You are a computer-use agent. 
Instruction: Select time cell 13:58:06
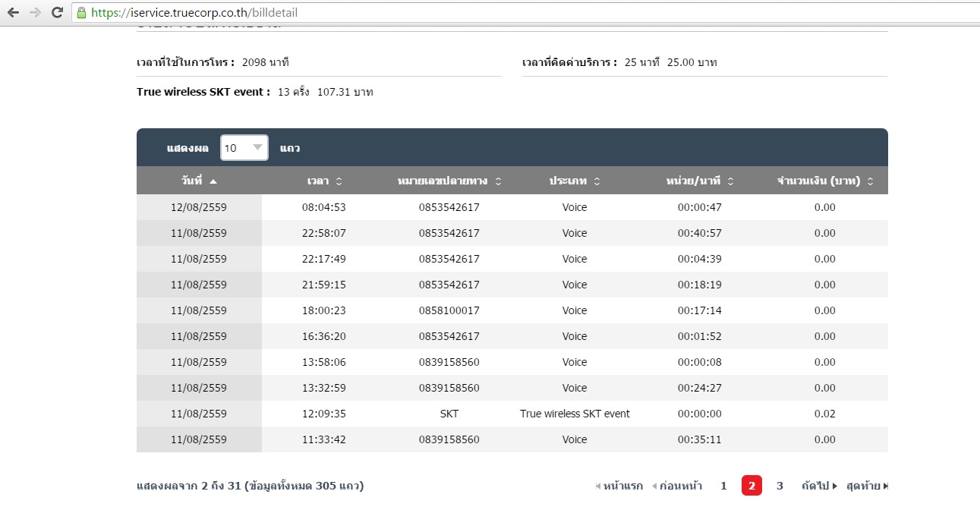point(324,362)
